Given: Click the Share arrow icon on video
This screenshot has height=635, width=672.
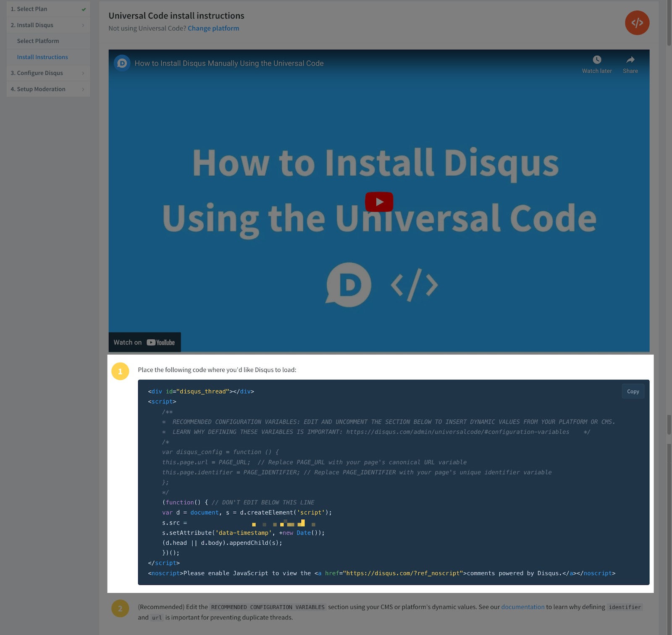Looking at the screenshot, I should (x=630, y=60).
